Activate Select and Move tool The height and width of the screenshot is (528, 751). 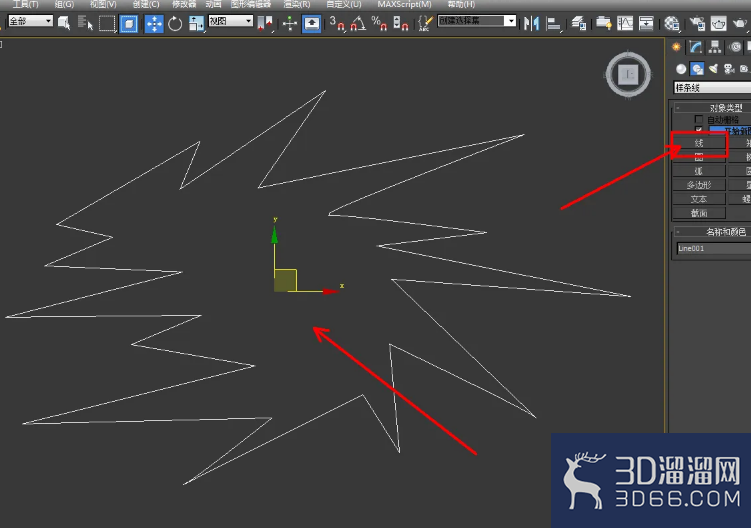click(x=154, y=23)
